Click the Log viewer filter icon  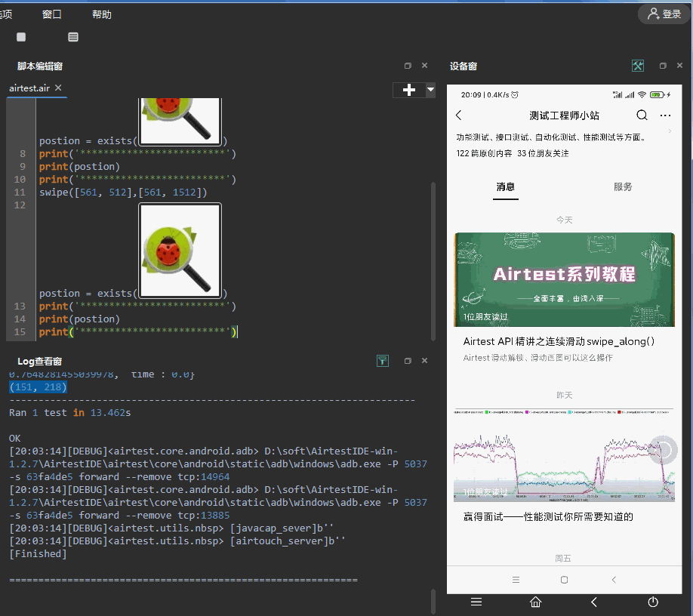click(383, 361)
